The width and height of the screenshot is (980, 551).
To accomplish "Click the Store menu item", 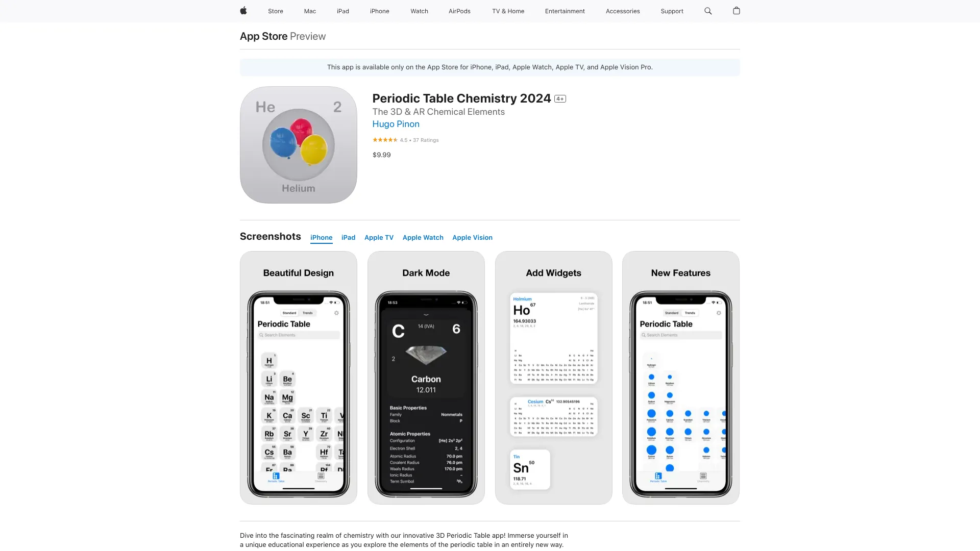I will 275,11.
